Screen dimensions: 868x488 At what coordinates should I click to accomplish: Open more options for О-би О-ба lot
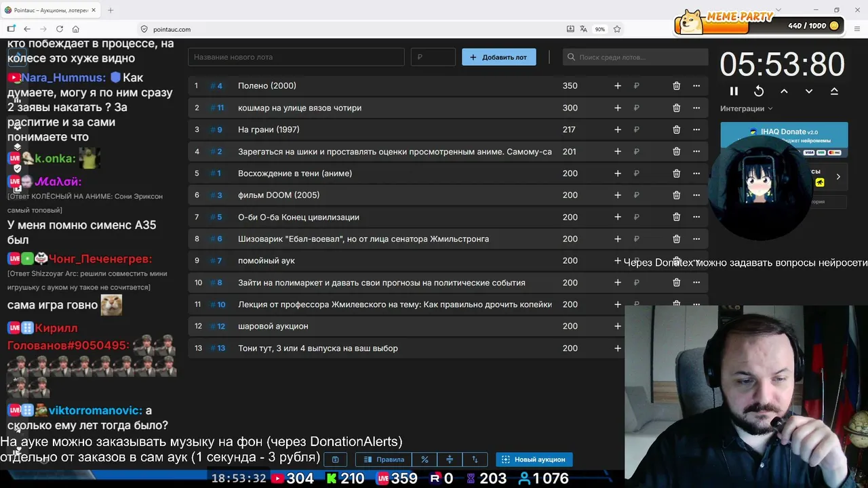[696, 217]
